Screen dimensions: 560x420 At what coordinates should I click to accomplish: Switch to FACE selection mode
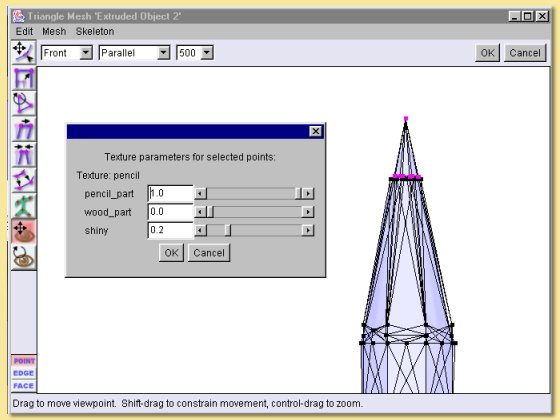point(24,386)
